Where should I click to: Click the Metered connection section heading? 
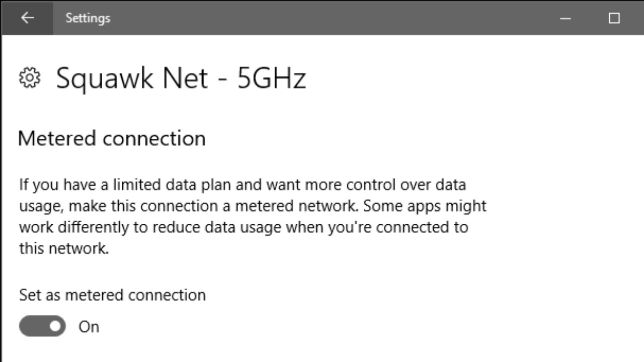coord(112,138)
